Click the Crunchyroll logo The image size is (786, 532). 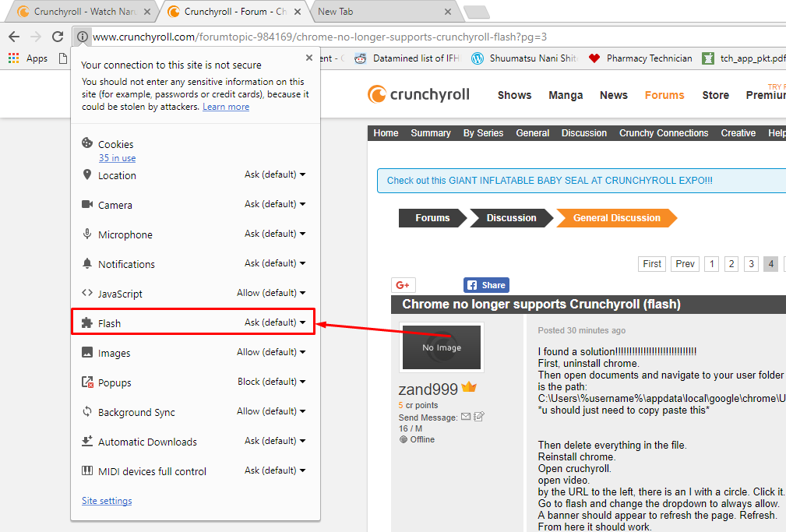click(418, 94)
